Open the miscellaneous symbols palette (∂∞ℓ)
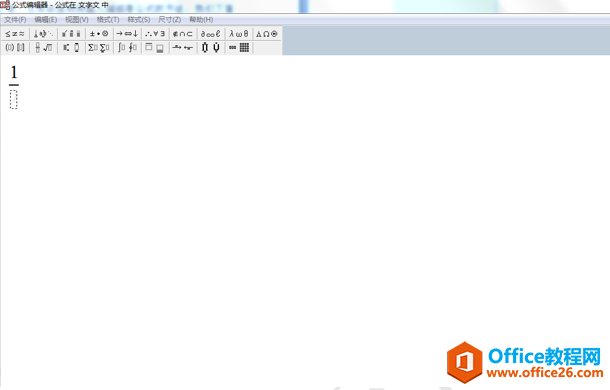The width and height of the screenshot is (610, 390). [211, 34]
